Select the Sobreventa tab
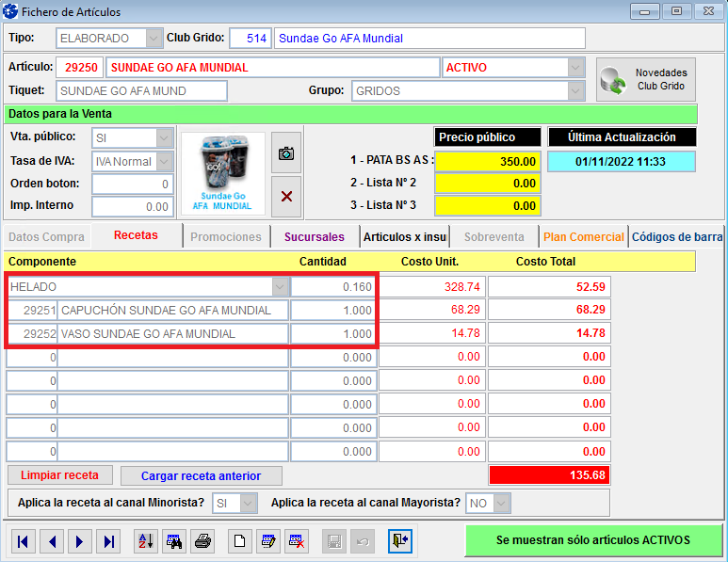Image resolution: width=728 pixels, height=562 pixels. tap(494, 236)
